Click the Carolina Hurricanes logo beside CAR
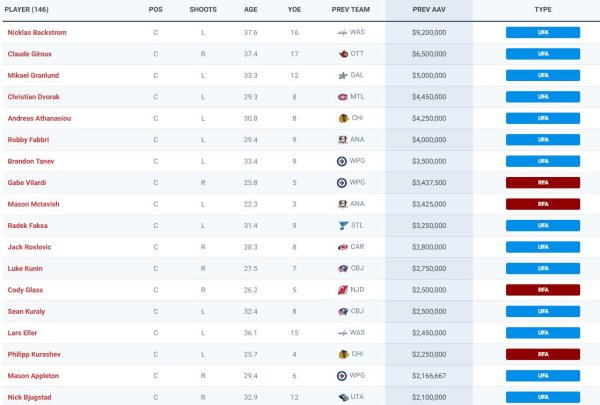This screenshot has width=600, height=405. pyautogui.click(x=343, y=247)
